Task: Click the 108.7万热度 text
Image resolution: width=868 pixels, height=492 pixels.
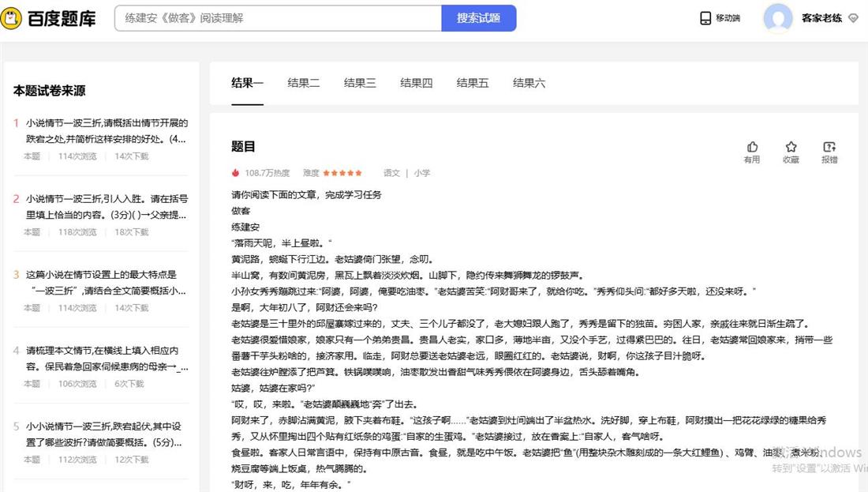Action: (268, 173)
